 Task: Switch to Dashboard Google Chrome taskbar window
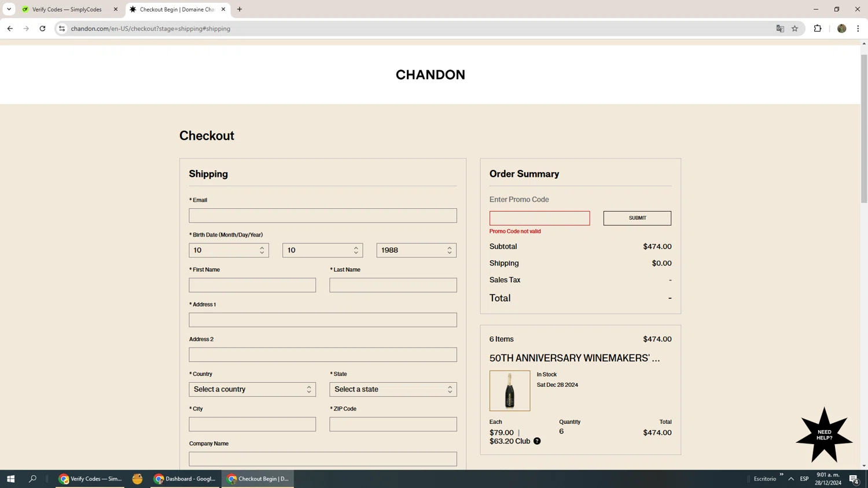pos(185,479)
